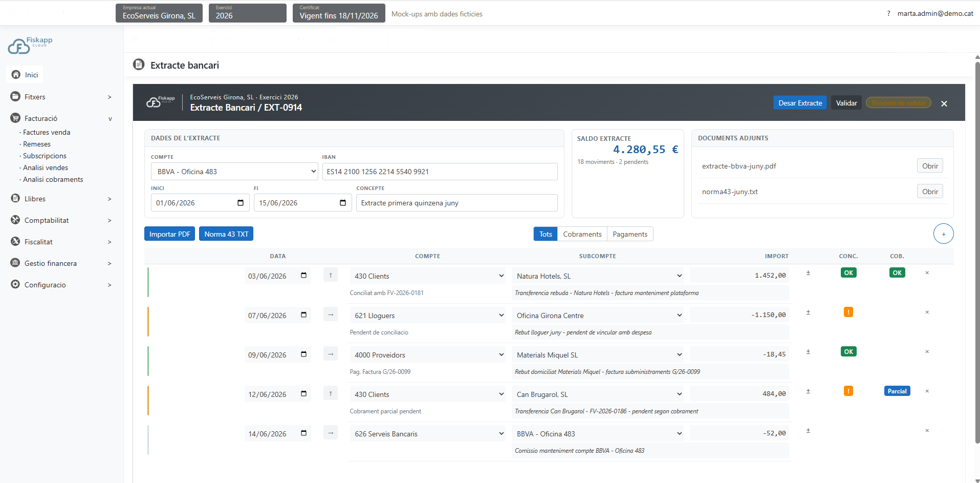980x483 pixels.
Task: Click the Validar button
Action: pyautogui.click(x=846, y=103)
